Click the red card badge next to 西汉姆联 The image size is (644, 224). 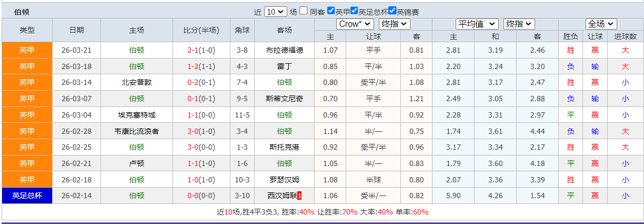299,196
